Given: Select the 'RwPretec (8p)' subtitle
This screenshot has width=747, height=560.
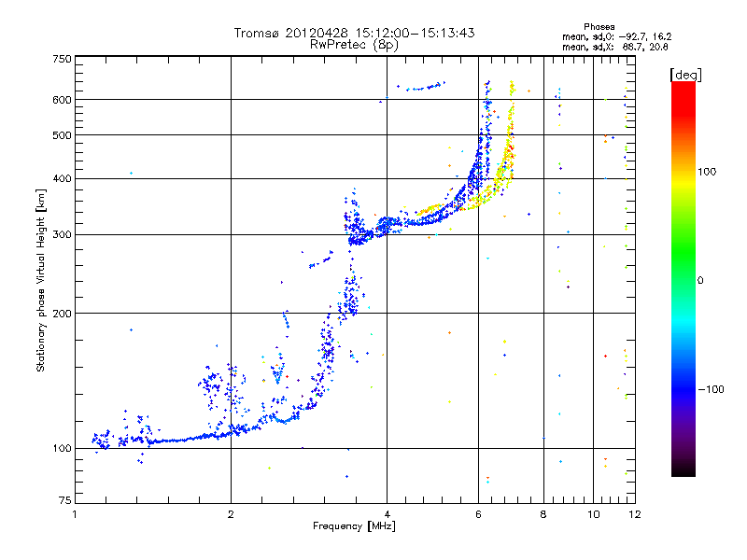Looking at the screenshot, I should pos(354,45).
